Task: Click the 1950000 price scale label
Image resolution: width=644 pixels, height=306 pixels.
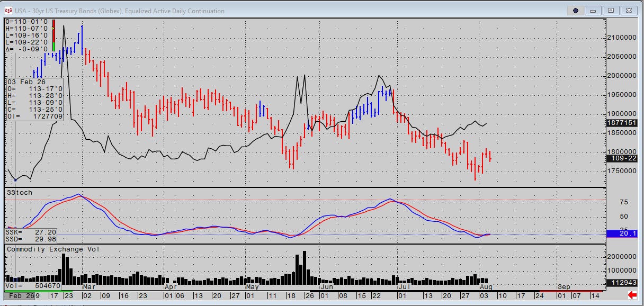Action: [x=622, y=95]
